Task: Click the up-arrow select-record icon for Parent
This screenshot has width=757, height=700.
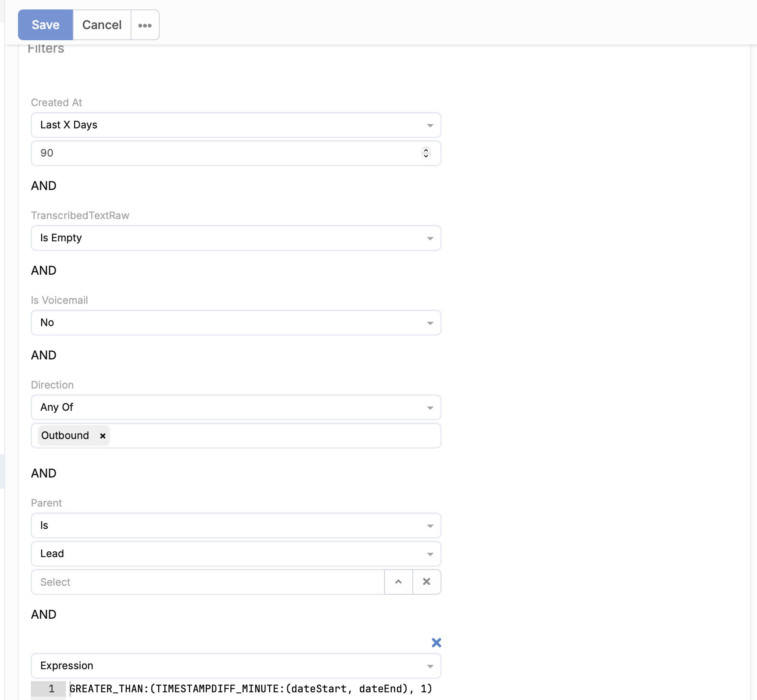Action: (399, 582)
